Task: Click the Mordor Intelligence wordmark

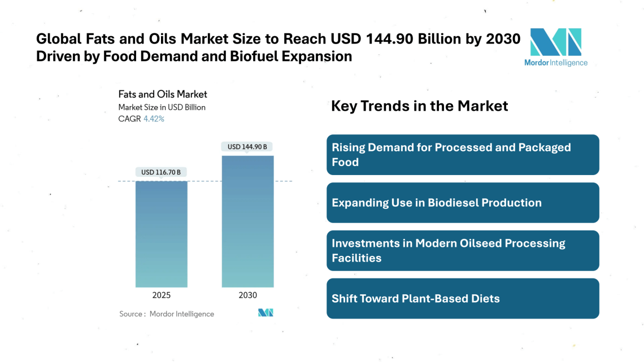Action: click(556, 63)
